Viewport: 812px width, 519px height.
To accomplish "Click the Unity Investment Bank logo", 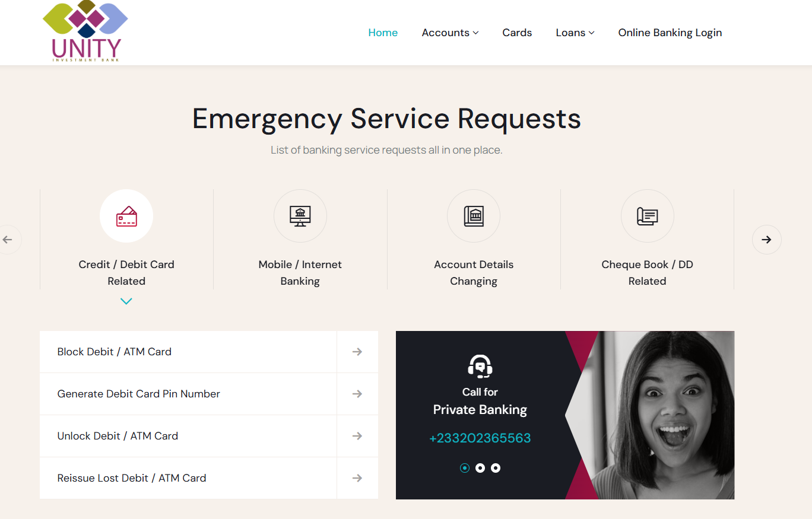I will click(x=85, y=31).
